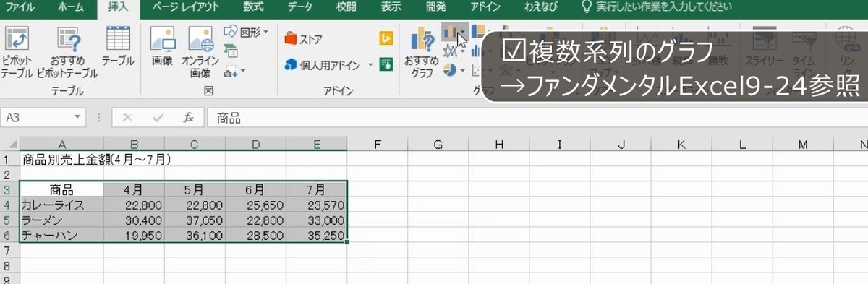This screenshot has height=284, width=868.
Task: Select the cell containing 30,400
Action: point(134,220)
